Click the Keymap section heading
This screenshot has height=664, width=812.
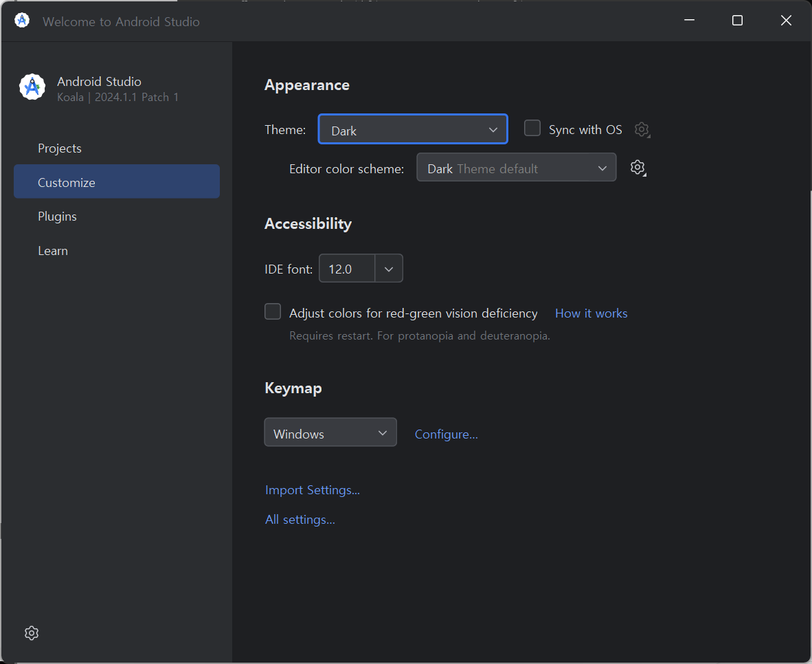point(293,388)
